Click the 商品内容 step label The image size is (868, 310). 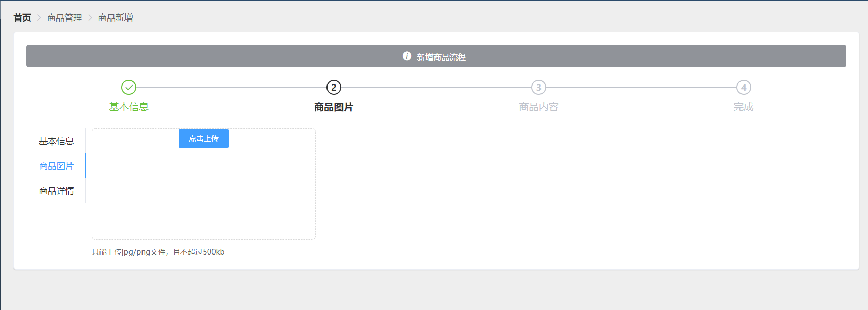[x=539, y=107]
